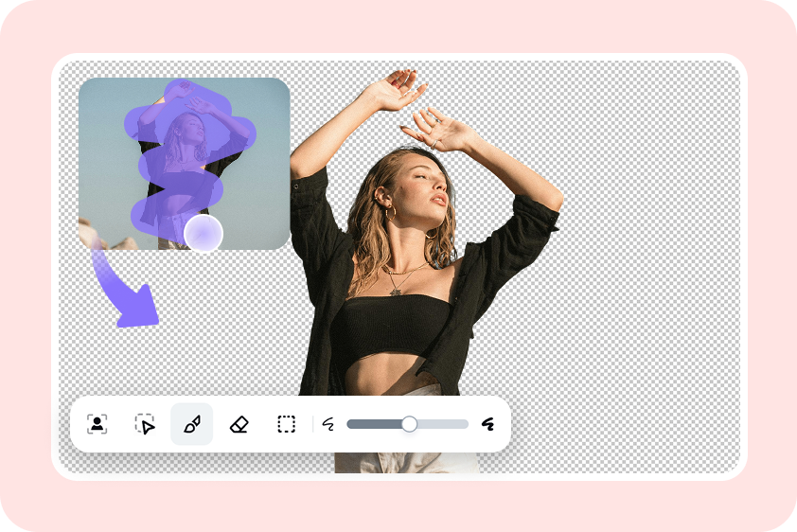Activate the Brush tool

[192, 424]
